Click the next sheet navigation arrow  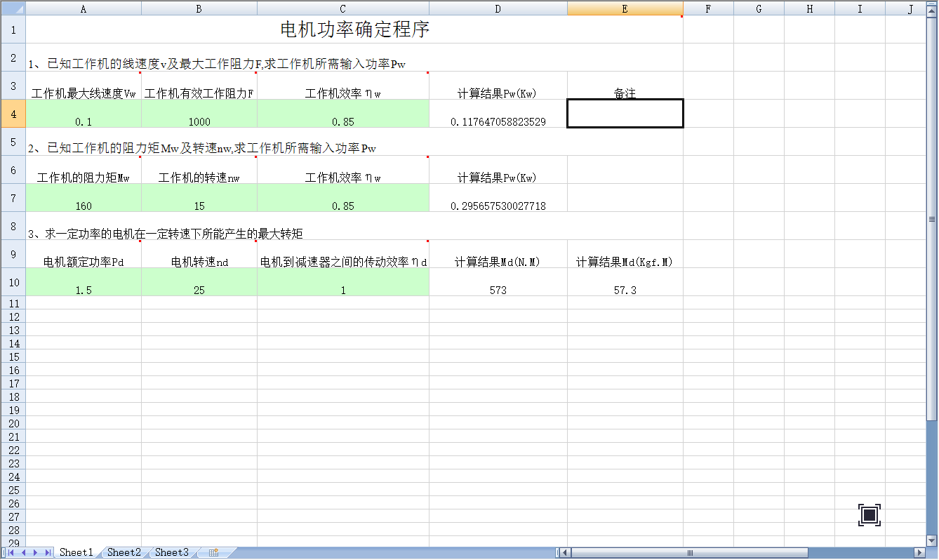[x=35, y=553]
